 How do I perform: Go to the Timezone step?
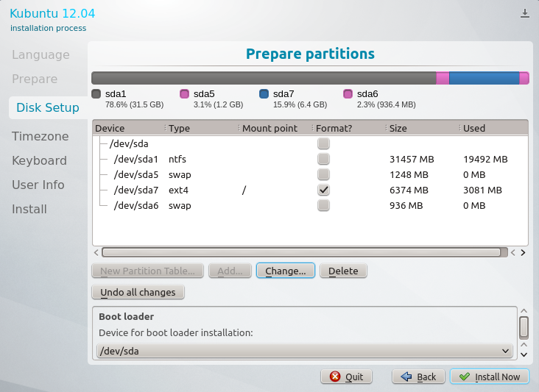pos(40,136)
